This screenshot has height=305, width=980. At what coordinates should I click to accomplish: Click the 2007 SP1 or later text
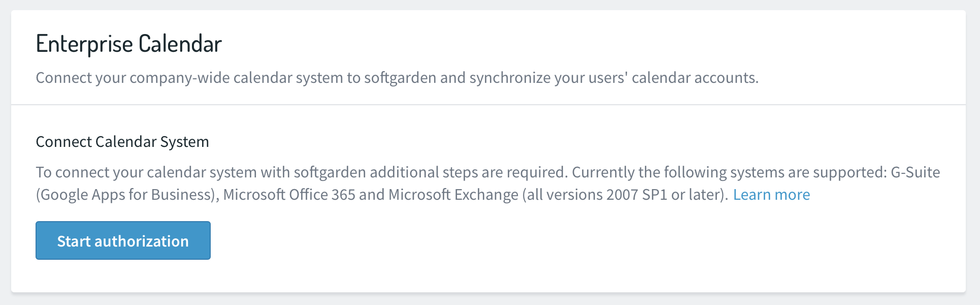664,195
